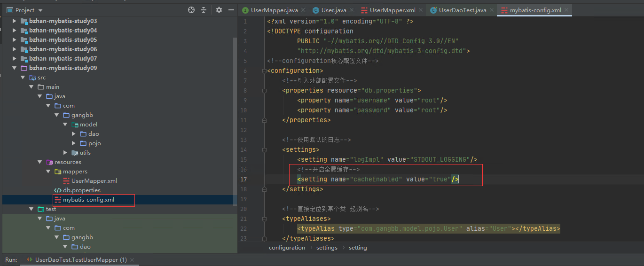
Task: Click the logImpl setting on line 15
Action: (x=387, y=160)
